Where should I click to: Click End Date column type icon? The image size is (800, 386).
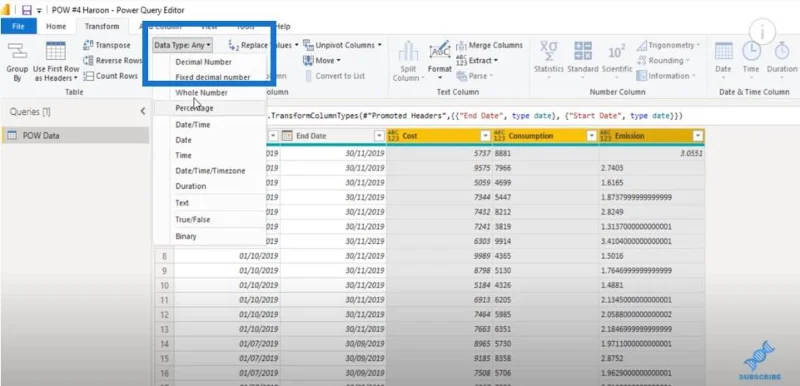point(287,136)
